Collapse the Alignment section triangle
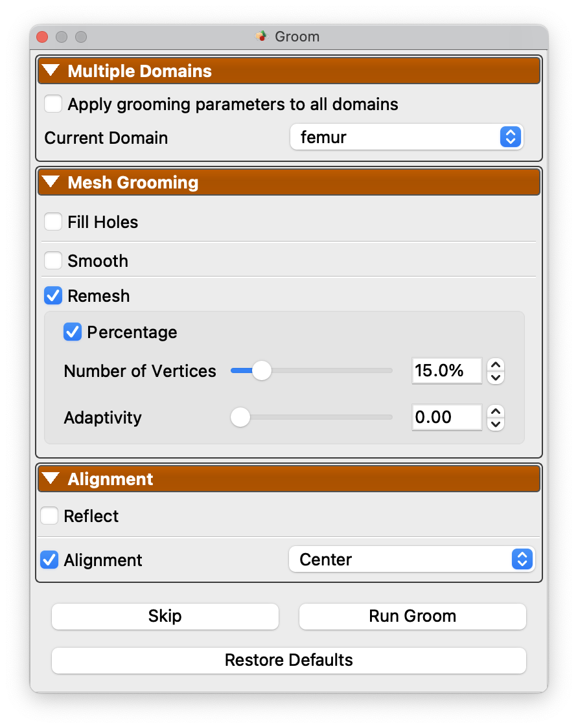 [51, 478]
